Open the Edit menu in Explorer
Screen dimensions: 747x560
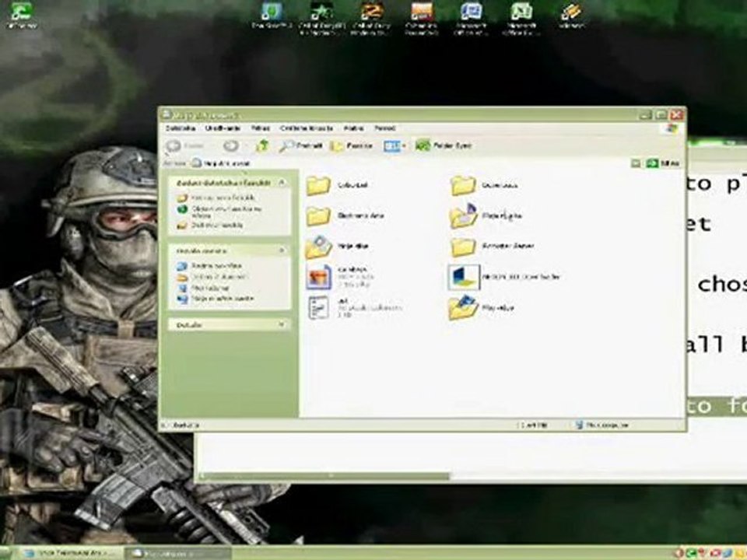[x=223, y=128]
